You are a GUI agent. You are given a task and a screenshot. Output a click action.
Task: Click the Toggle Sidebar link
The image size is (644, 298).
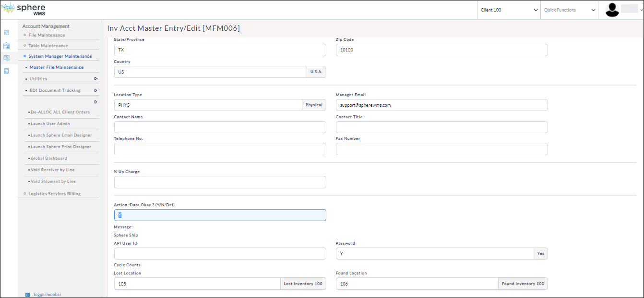click(x=47, y=295)
